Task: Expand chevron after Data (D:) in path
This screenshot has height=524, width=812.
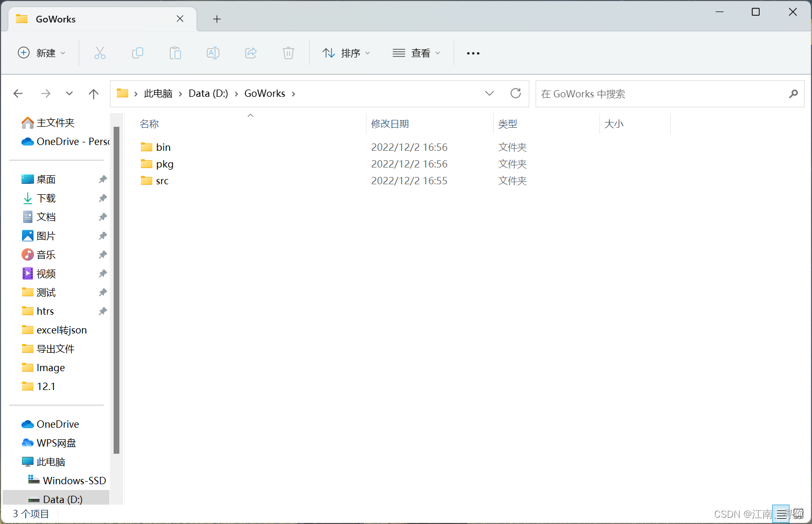Action: pos(236,94)
